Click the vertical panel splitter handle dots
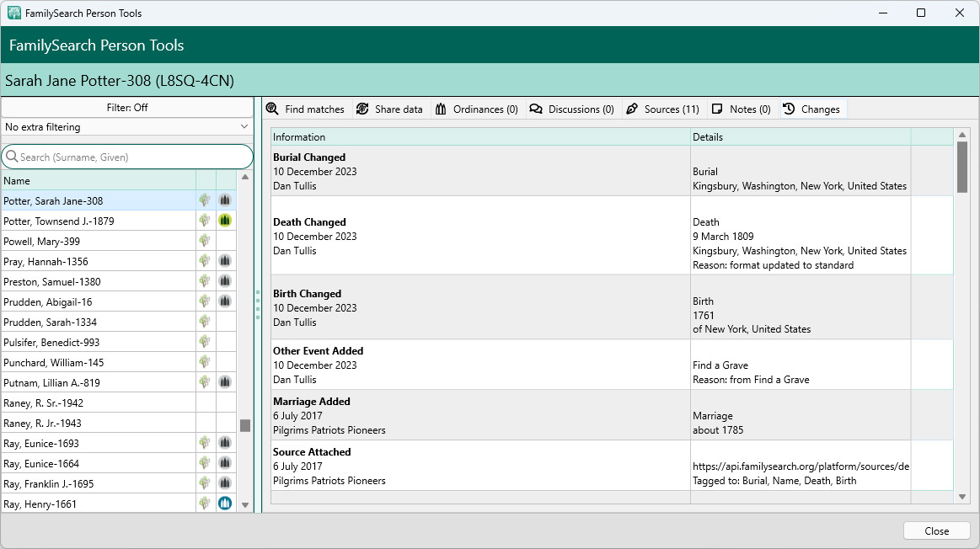 click(258, 304)
